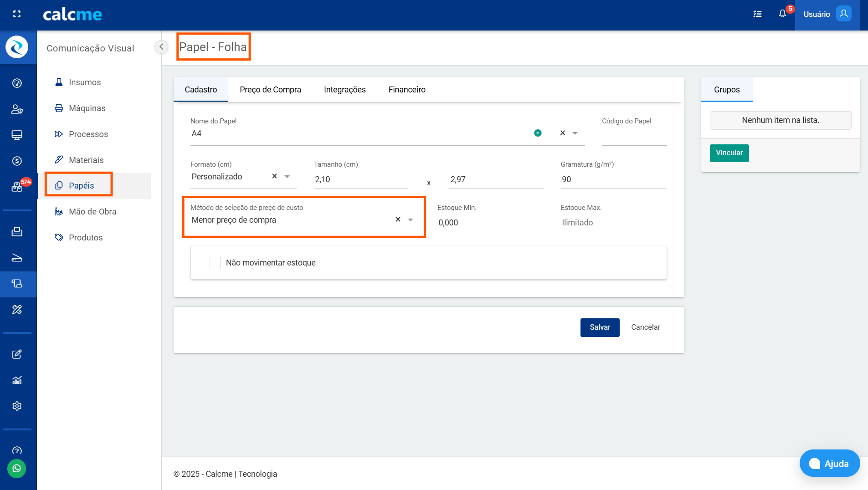Click the Vincular button

point(729,153)
